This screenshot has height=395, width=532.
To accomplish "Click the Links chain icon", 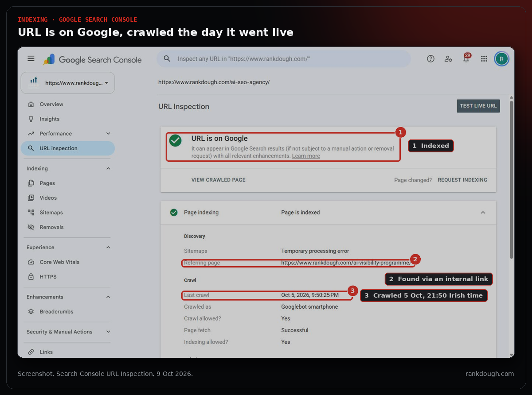I will pos(31,352).
